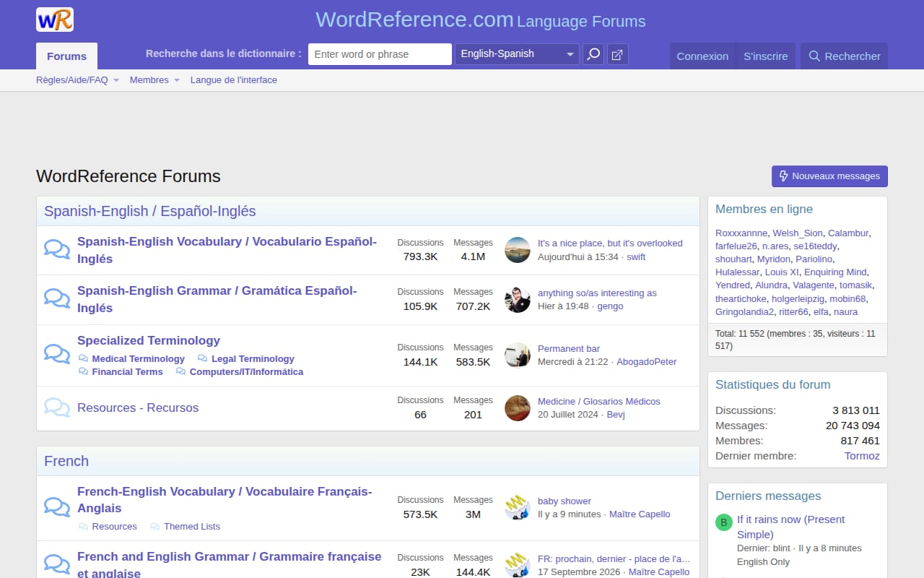Open "If it rains now (Present Simple)" thread

pyautogui.click(x=790, y=527)
